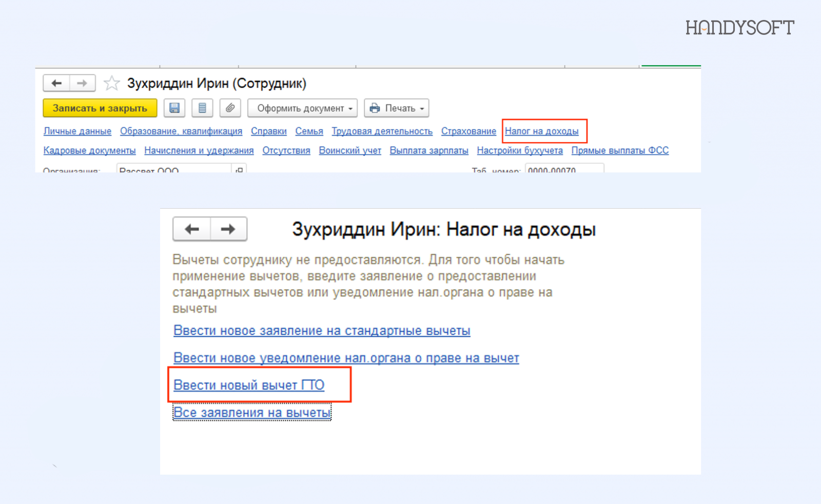This screenshot has width=821, height=504.
Task: Open Трудовая деятельность link
Action: (x=382, y=131)
